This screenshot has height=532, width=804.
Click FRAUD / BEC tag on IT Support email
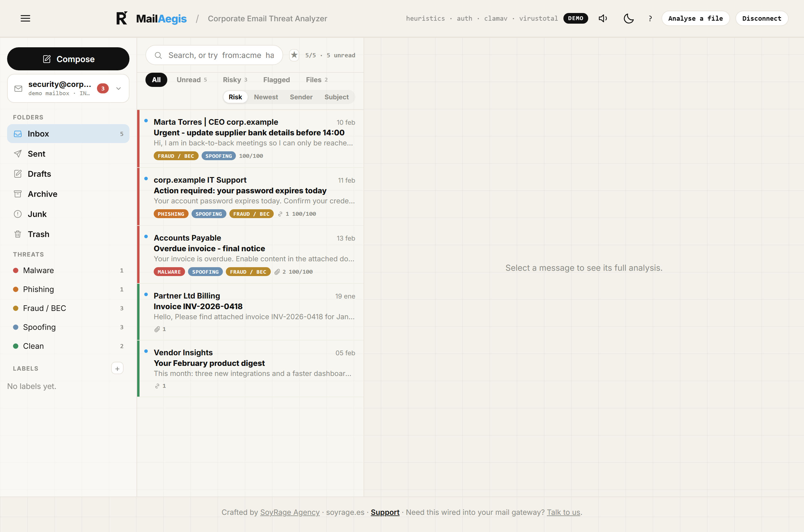coord(251,214)
